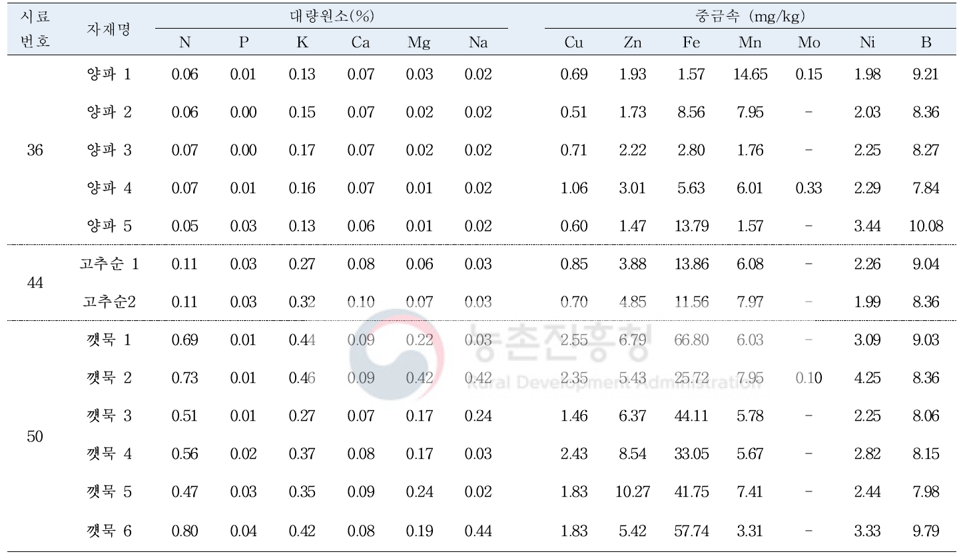Click the 자재명 column header
This screenshot has width=963, height=560.
coord(109,29)
